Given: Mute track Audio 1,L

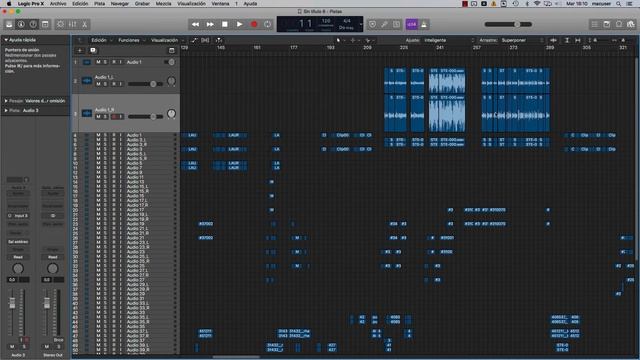Looking at the screenshot, I should [98, 84].
